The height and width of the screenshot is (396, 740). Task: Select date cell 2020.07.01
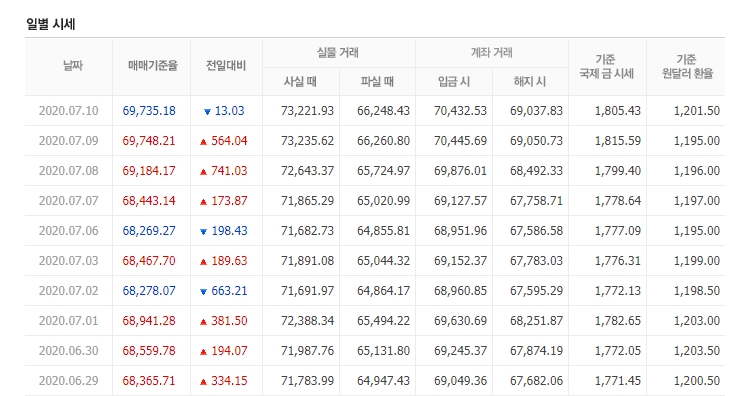click(x=68, y=321)
